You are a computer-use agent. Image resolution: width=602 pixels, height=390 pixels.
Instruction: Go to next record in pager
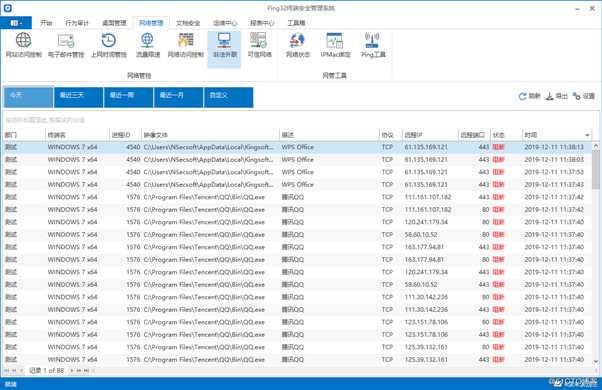click(72, 370)
